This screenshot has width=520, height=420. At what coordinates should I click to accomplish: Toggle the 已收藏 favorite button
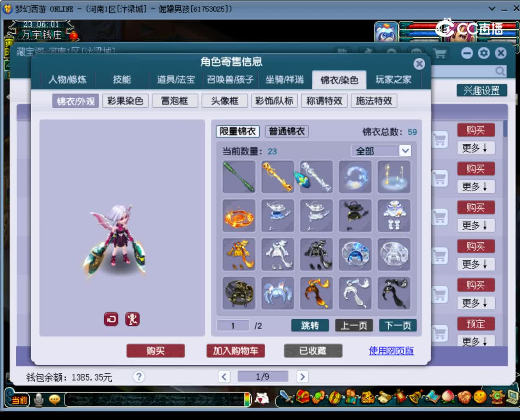click(x=313, y=351)
